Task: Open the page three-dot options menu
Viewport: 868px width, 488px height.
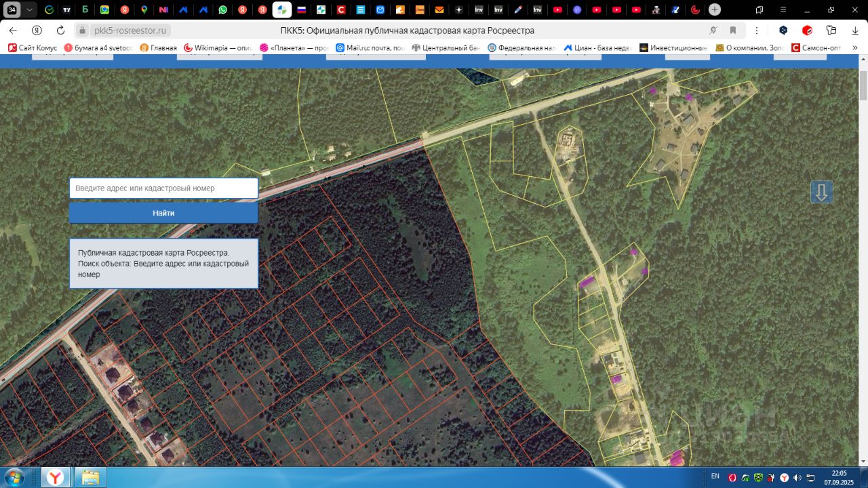Action: point(756,30)
